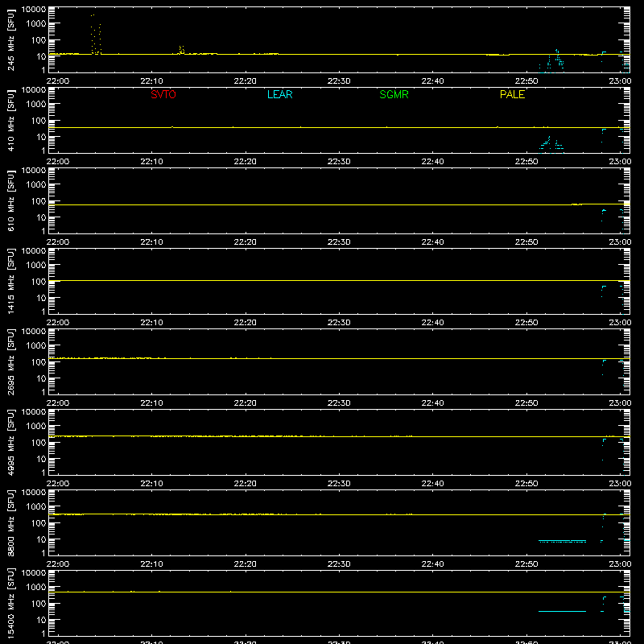Click the cyan LEAR station label

tap(279, 94)
